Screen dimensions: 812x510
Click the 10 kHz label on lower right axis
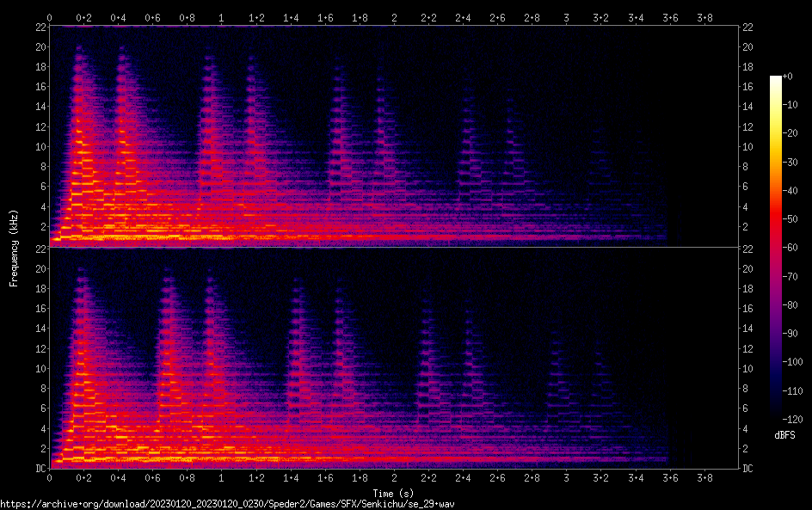pos(748,368)
